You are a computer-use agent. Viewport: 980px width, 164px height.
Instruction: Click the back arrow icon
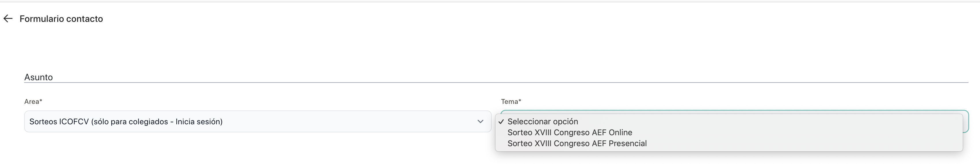pos(8,19)
